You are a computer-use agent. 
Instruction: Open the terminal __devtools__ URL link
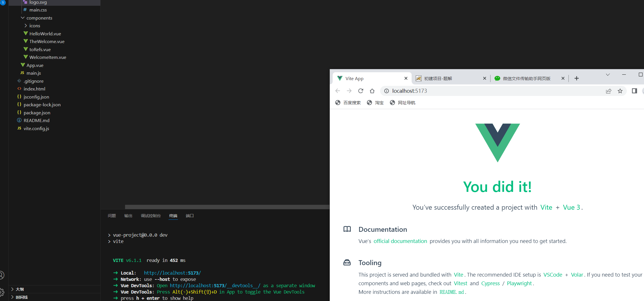(215, 285)
